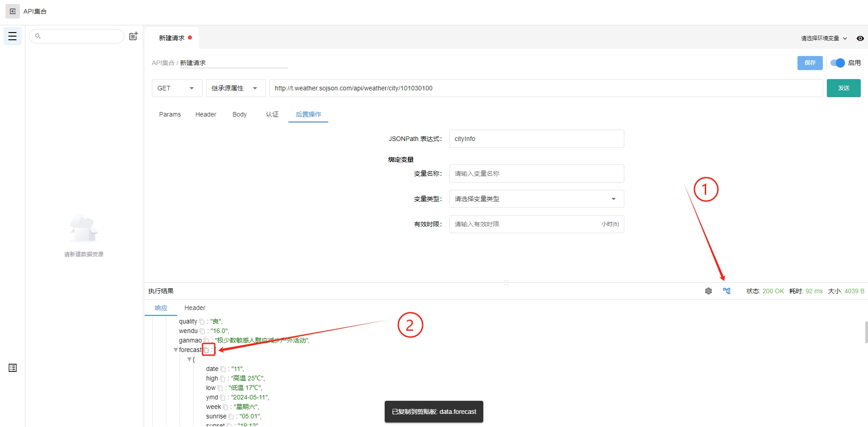
Task: Click the JSONPath 表达式 input
Action: pyautogui.click(x=537, y=139)
